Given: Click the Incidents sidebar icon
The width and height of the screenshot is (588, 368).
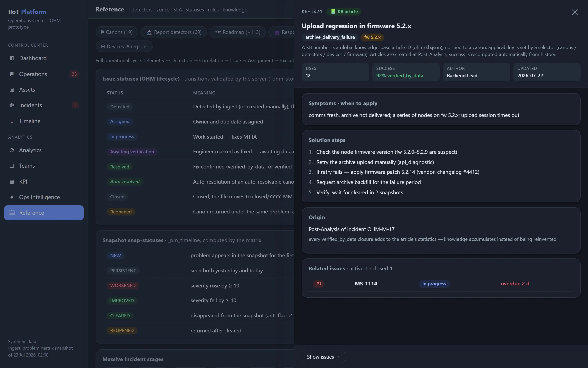Looking at the screenshot, I should click(x=12, y=105).
